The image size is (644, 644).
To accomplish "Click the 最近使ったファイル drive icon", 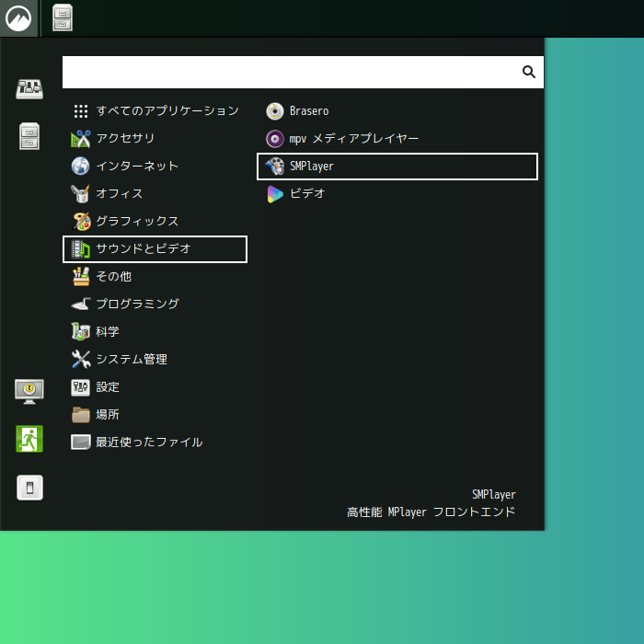I will [81, 442].
